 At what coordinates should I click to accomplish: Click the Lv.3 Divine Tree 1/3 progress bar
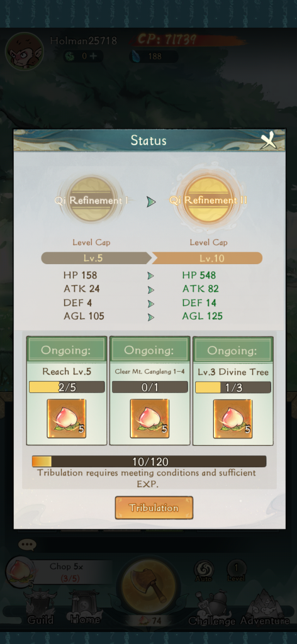[x=233, y=387]
